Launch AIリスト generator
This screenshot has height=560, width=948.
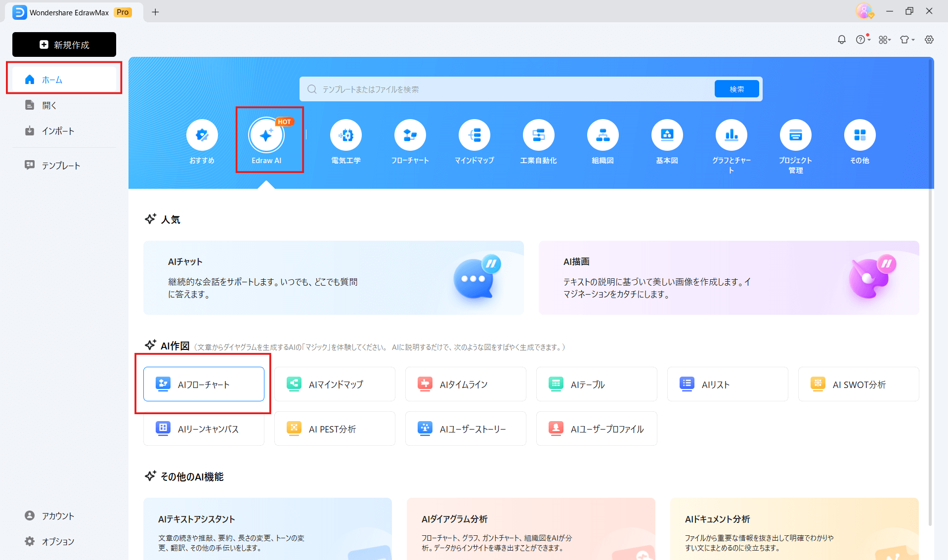click(x=728, y=384)
